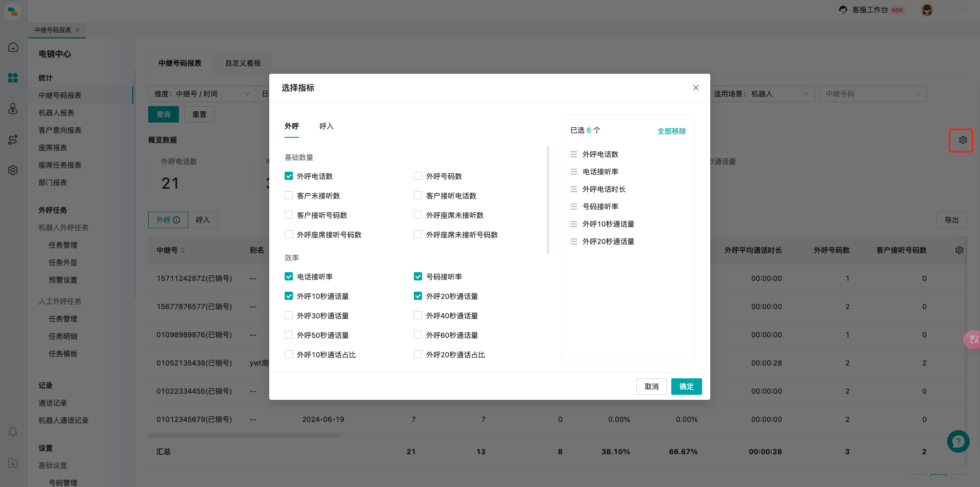Open notifications bell icon
This screenshot has width=980, height=487.
point(13,432)
